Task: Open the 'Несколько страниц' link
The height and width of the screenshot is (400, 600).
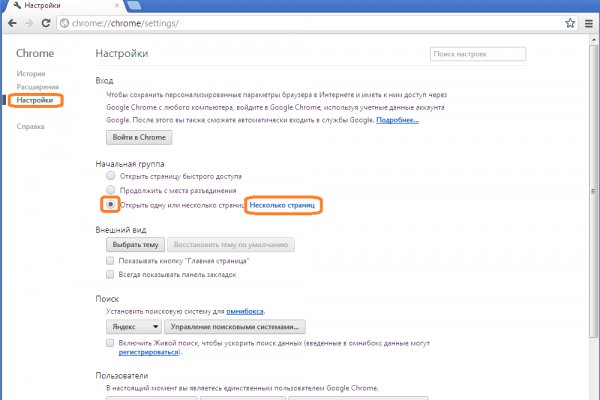Action: (282, 204)
